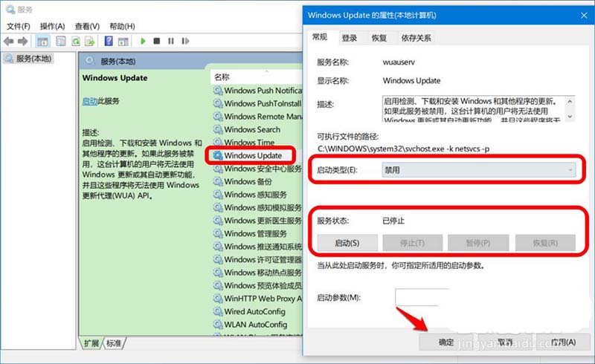
Task: Select the Windows 许可证管理器 row
Action: click(257, 259)
